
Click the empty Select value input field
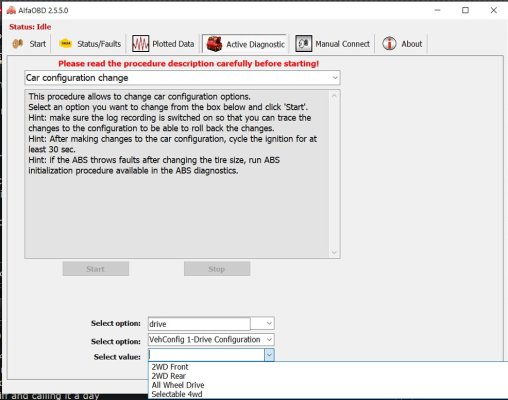[x=206, y=355]
